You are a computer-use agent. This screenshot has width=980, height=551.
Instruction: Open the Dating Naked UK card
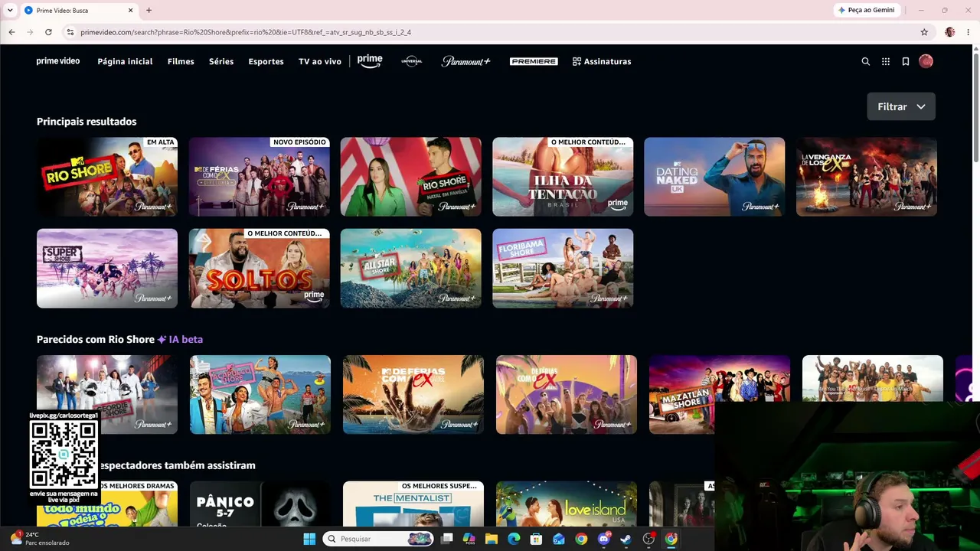point(714,177)
